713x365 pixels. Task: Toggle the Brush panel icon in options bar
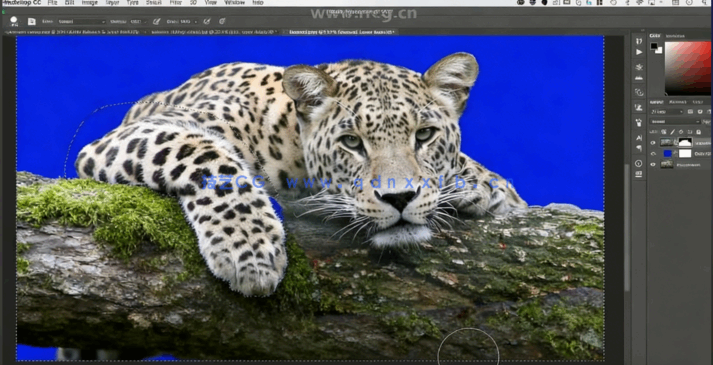coord(31,21)
